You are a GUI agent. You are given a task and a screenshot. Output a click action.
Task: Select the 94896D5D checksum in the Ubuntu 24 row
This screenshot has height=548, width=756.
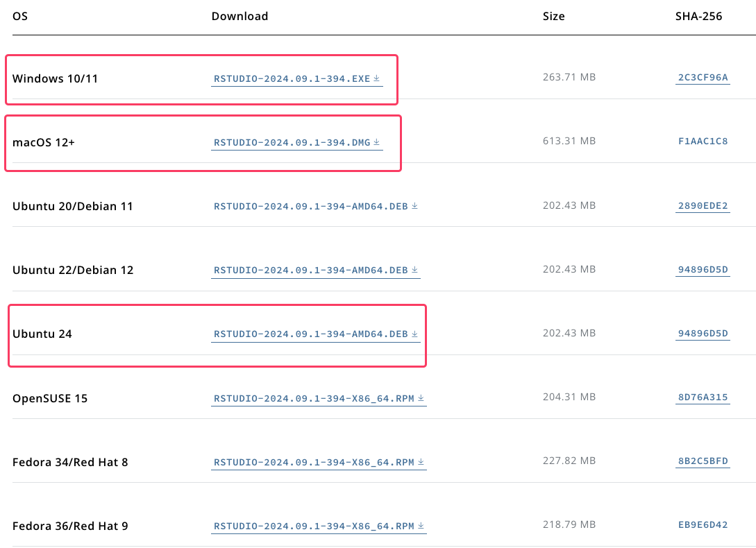click(703, 334)
